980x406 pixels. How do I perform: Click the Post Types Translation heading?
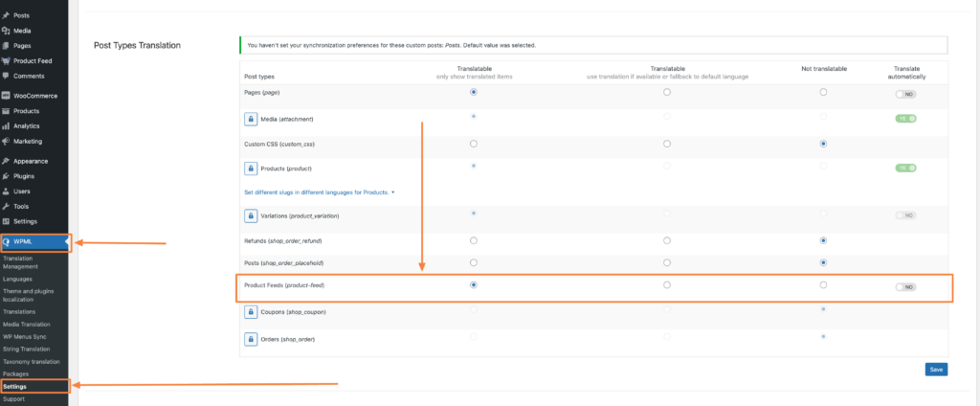tap(137, 45)
